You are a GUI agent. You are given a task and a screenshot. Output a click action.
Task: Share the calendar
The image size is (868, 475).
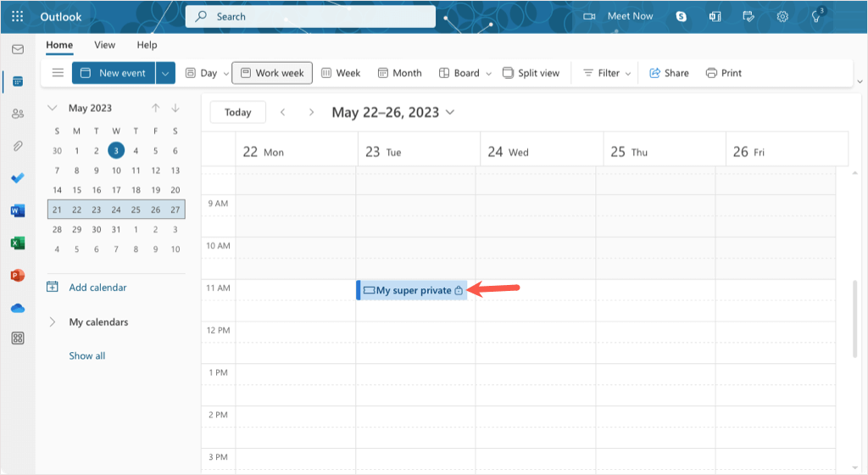click(669, 73)
